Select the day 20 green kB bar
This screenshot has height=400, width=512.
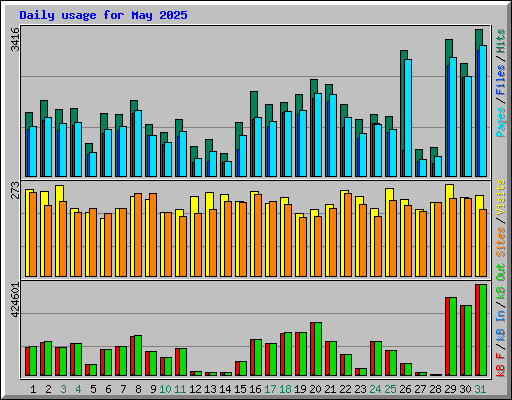coord(318,349)
